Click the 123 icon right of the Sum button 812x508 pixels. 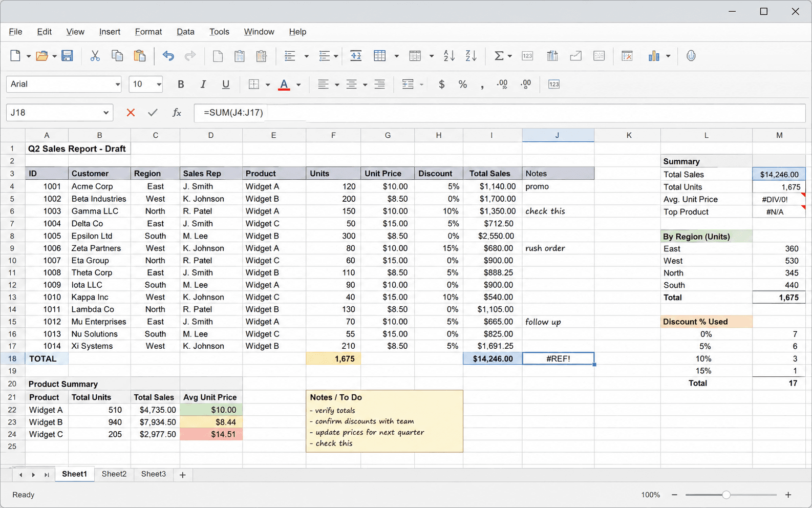pos(527,56)
